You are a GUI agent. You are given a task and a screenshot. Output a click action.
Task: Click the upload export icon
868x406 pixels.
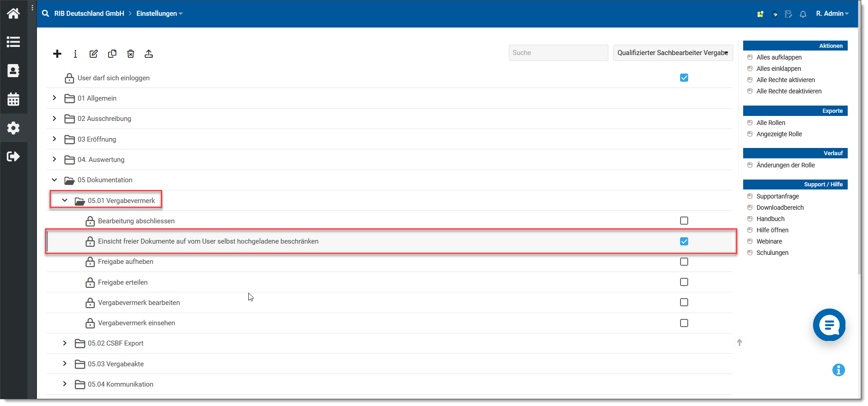click(149, 54)
